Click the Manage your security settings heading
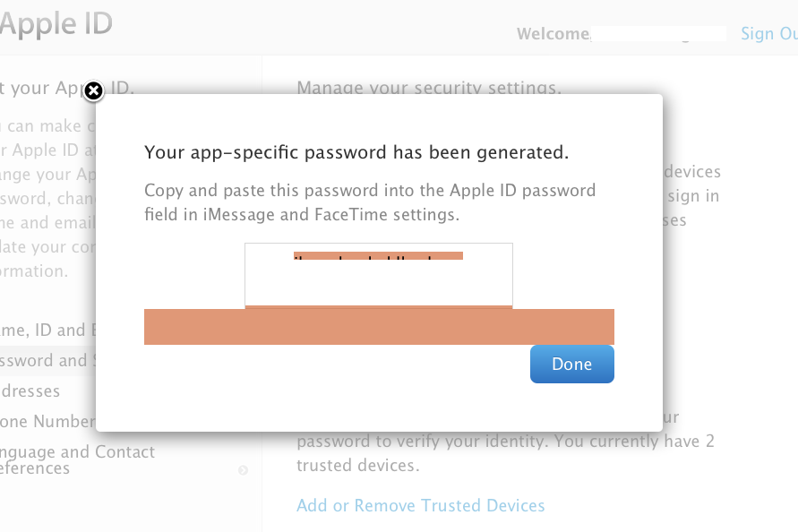This screenshot has height=532, width=798. pos(428,88)
